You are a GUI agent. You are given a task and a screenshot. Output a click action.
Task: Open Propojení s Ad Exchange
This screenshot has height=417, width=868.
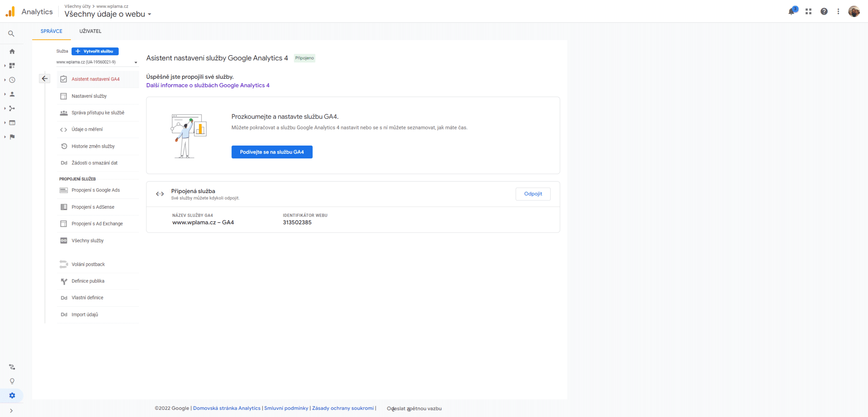point(98,224)
